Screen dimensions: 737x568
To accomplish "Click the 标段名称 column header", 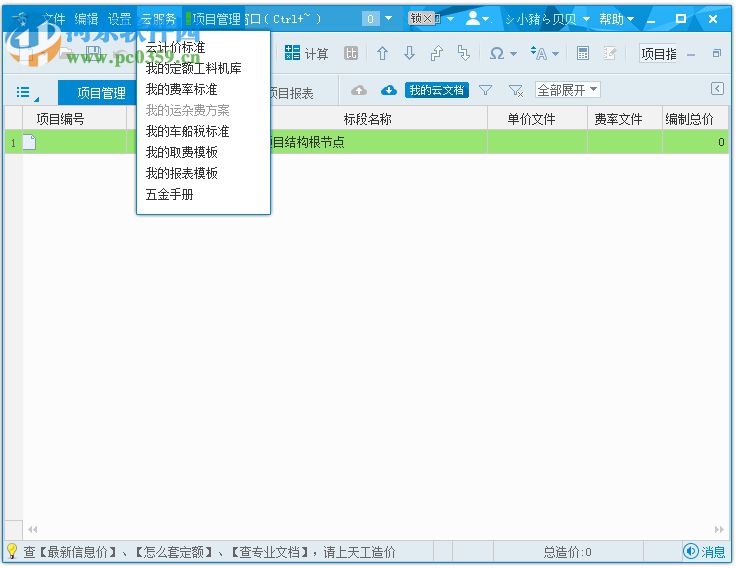I will pyautogui.click(x=367, y=119).
